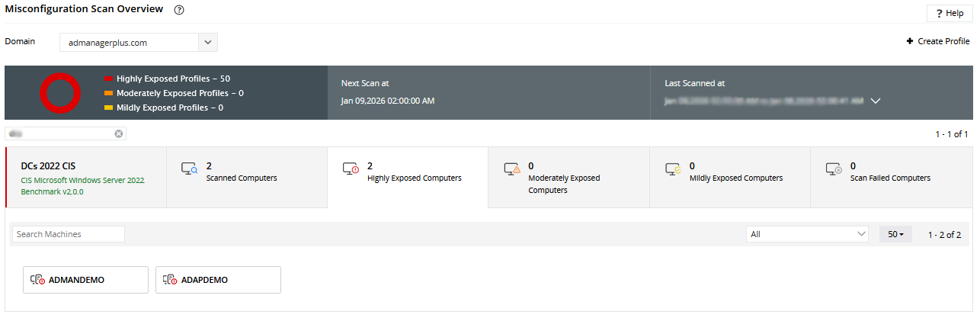The image size is (980, 318).
Task: Click the Moderately Exposed Profiles orange legend swatch
Action: 109,93
